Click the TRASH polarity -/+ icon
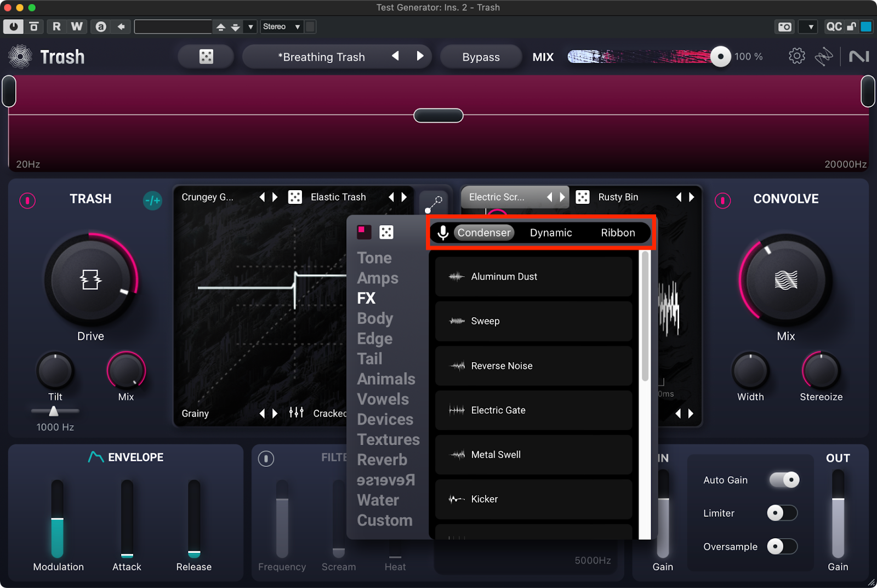 point(153,201)
